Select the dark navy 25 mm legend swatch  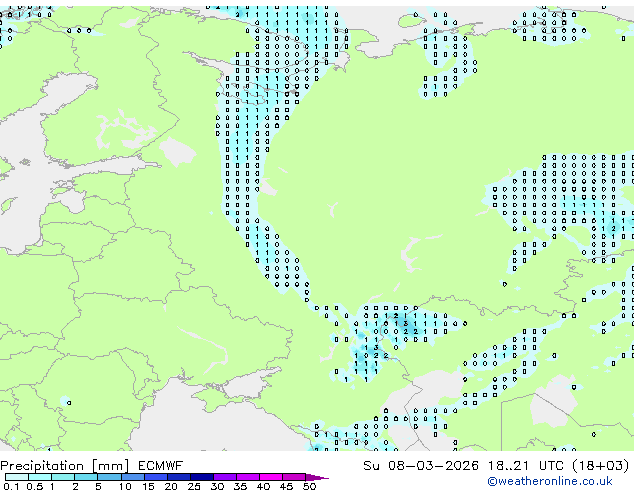[202, 477]
